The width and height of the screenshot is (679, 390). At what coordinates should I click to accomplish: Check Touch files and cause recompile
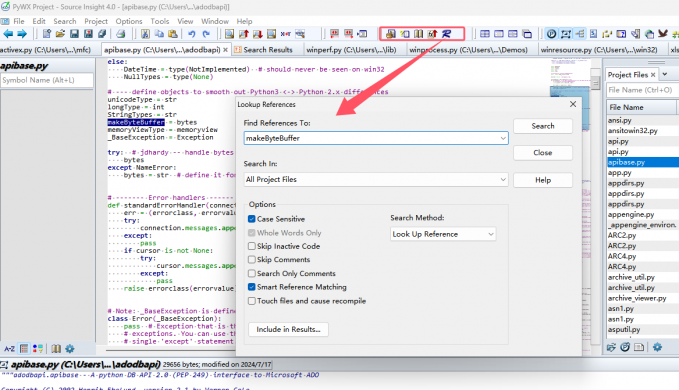252,301
